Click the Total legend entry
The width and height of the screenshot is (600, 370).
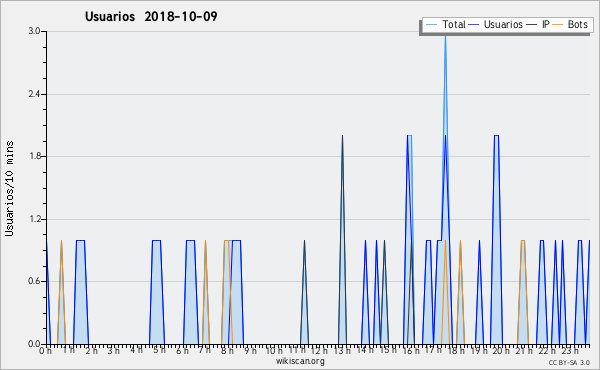click(445, 24)
